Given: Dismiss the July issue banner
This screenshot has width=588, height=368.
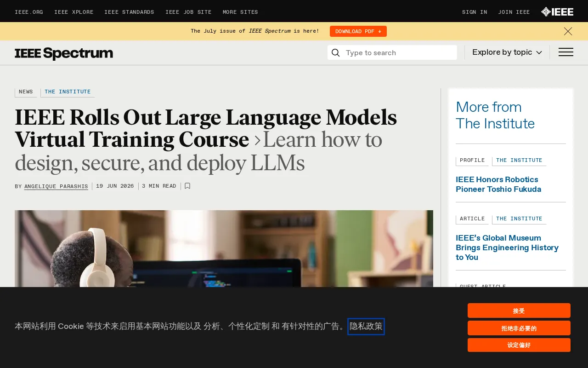Looking at the screenshot, I should tap(568, 31).
